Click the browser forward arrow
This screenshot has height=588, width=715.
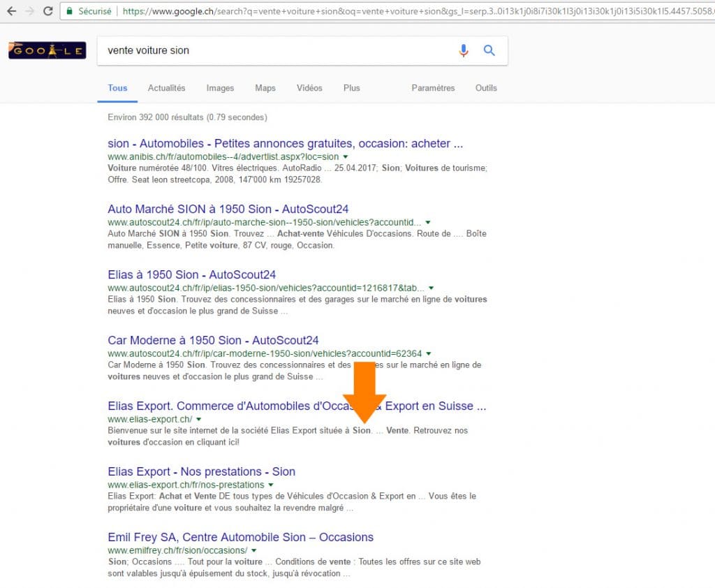click(x=29, y=11)
